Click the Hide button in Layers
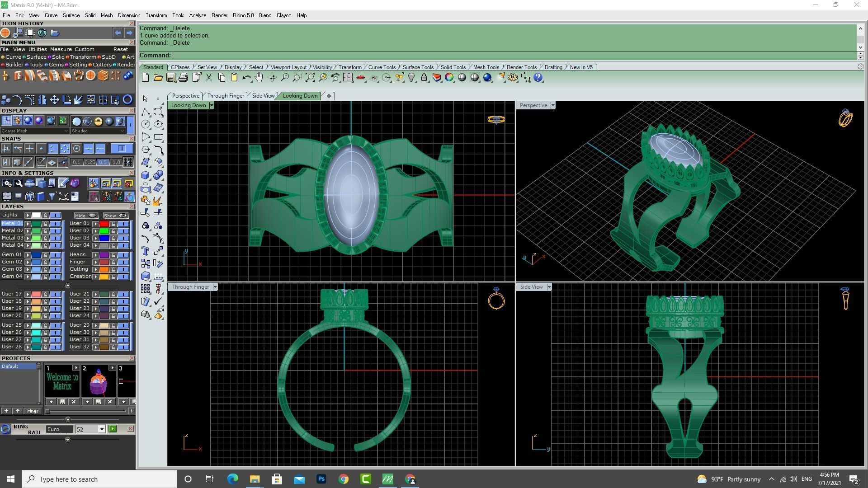This screenshot has width=868, height=488. (x=86, y=216)
